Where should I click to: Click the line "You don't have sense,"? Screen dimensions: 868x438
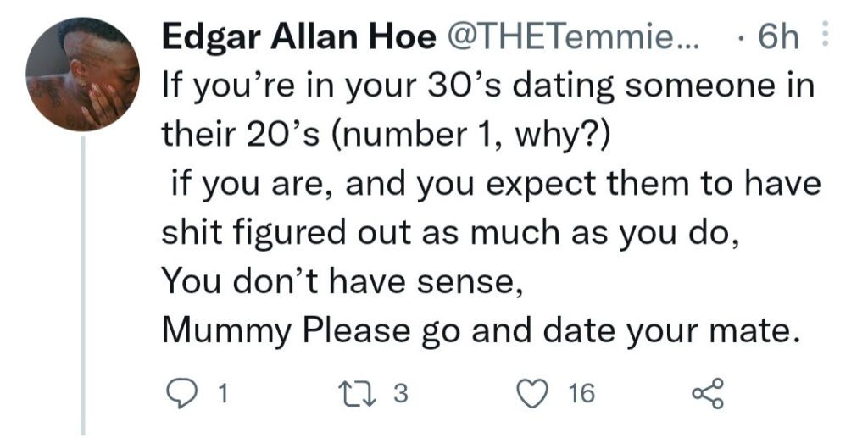click(338, 280)
